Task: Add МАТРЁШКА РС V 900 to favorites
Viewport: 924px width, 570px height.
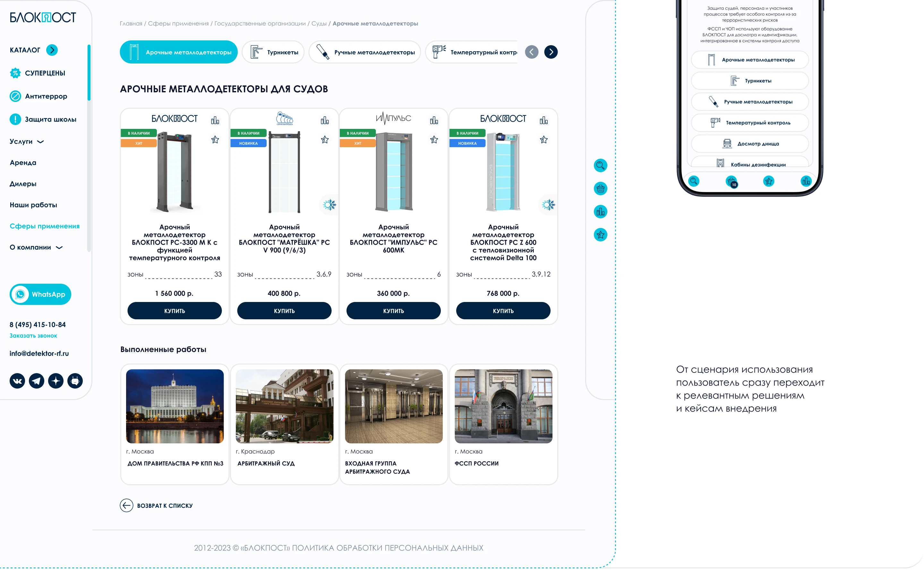Action: pos(325,140)
